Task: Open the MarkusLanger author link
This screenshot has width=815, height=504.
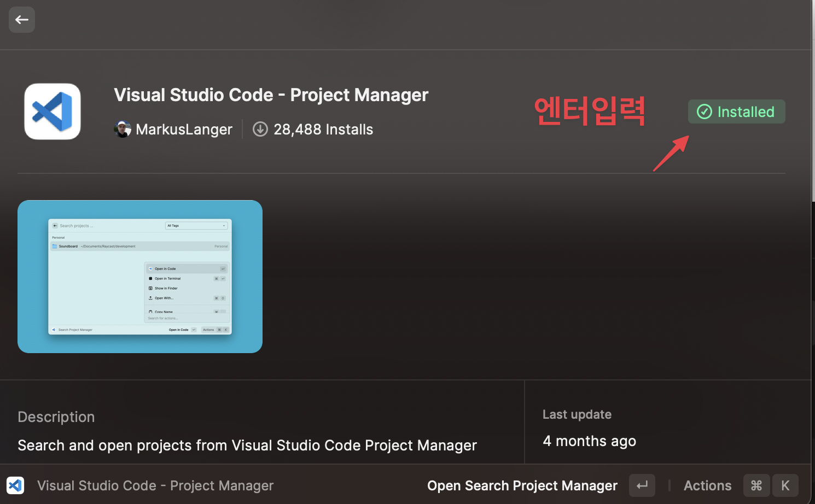Action: click(184, 130)
